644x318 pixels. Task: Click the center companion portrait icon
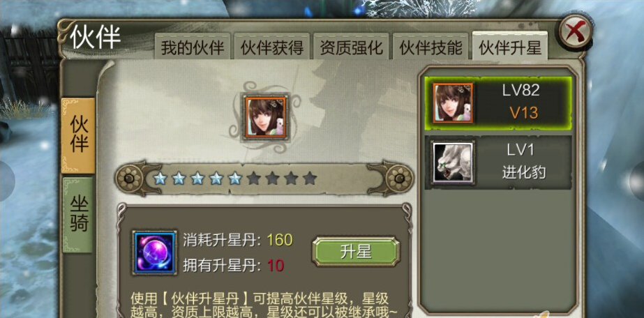click(265, 116)
